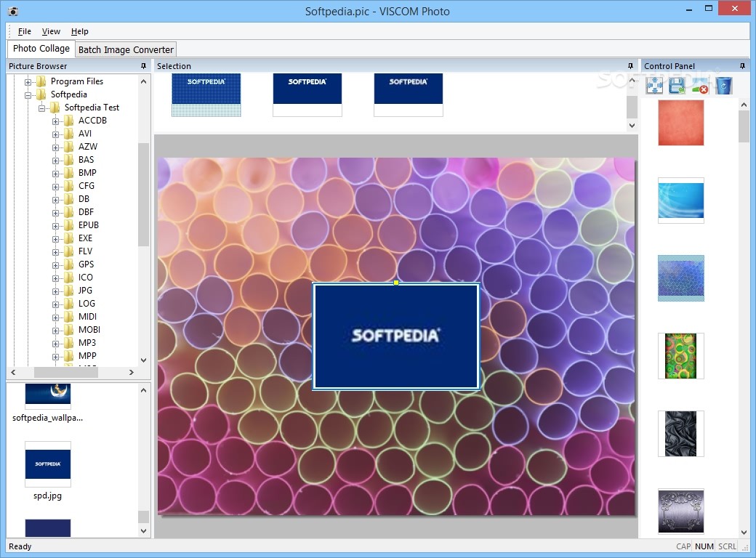Open the File menu
Screen dimensions: 756x558
click(x=25, y=31)
